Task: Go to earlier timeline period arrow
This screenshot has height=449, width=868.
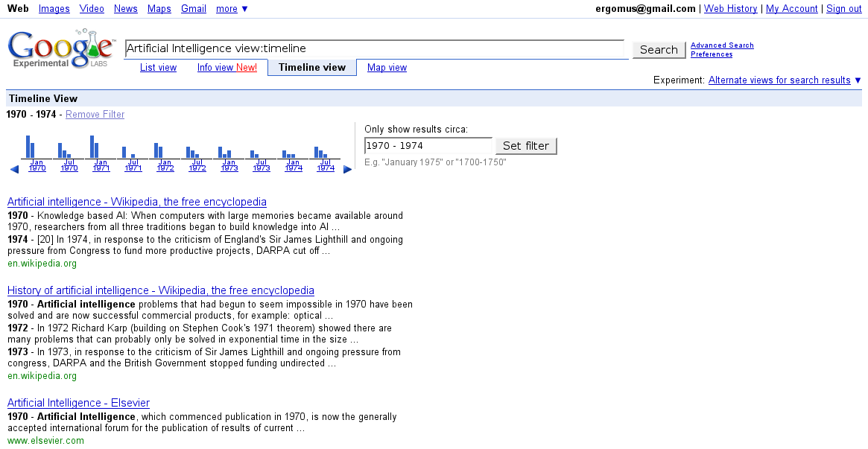Action: (14, 169)
